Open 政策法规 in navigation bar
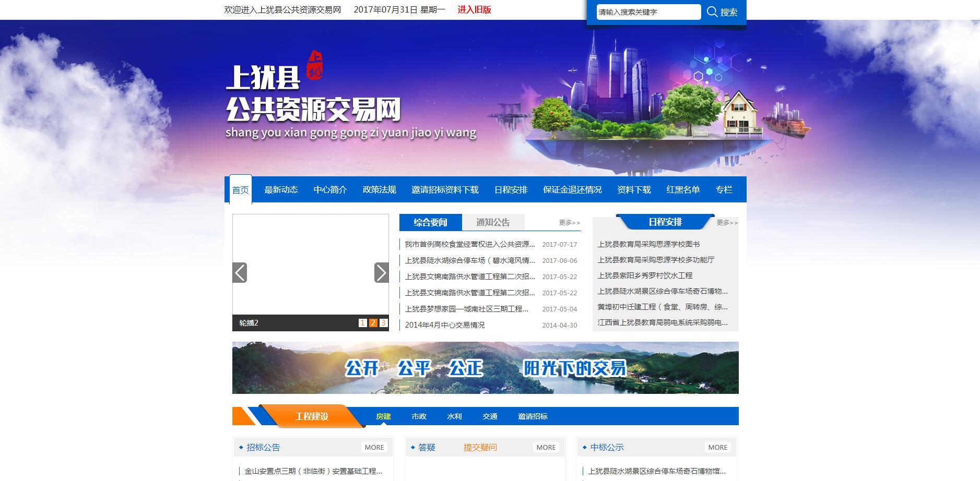980x481 pixels. (379, 190)
